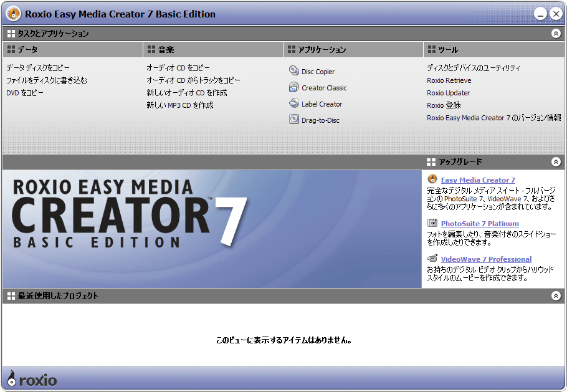The width and height of the screenshot is (567, 392).
Task: Collapse the アップグレード panel
Action: click(556, 161)
